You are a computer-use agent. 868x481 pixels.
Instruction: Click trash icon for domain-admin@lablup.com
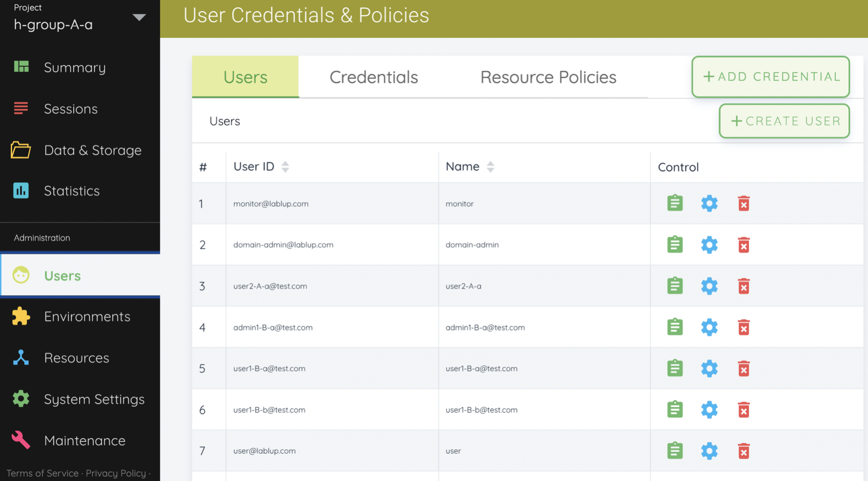[x=744, y=245]
